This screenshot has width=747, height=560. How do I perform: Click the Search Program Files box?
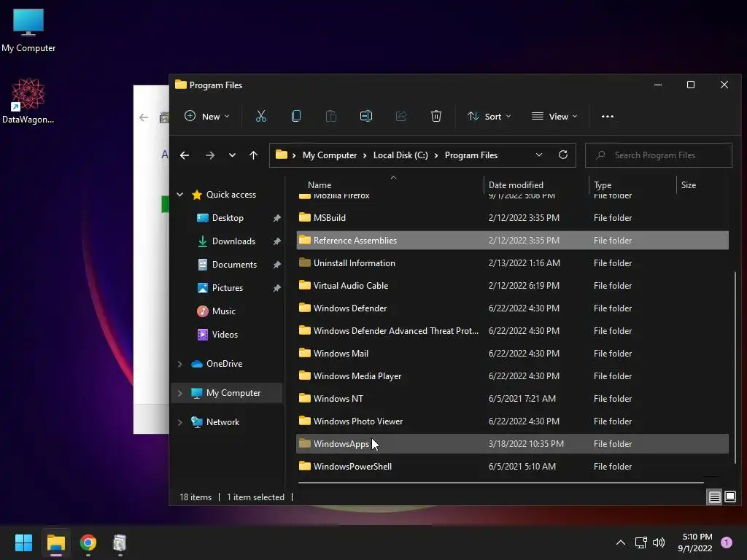coord(659,155)
